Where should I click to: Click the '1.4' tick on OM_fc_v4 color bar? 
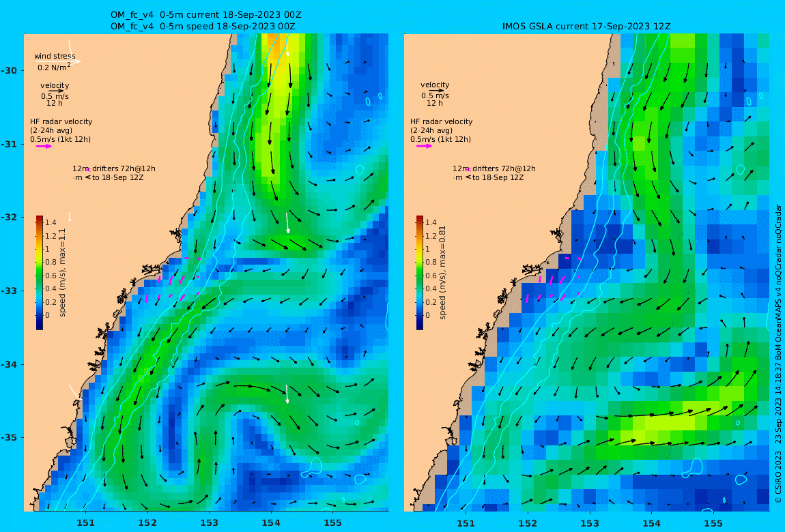(x=51, y=222)
